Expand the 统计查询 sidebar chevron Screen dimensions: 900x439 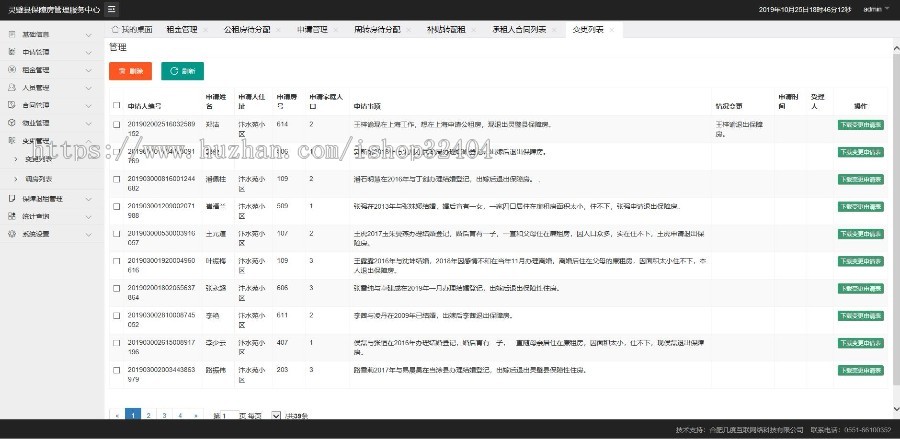88,217
